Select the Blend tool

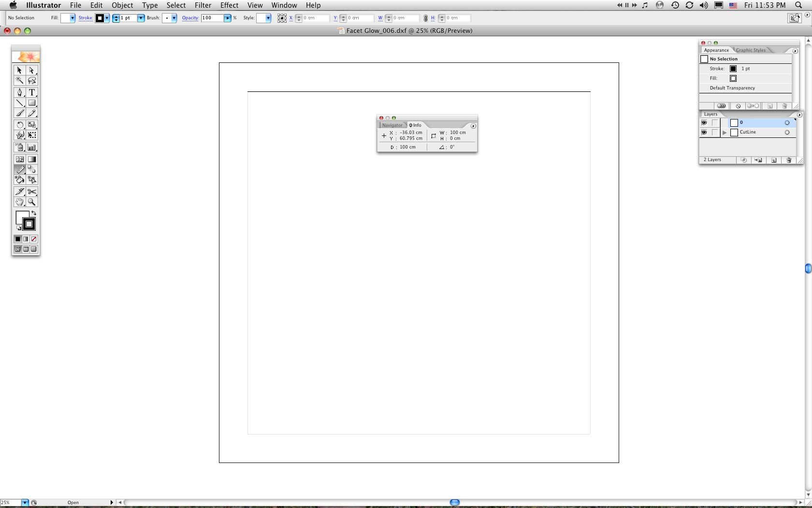point(32,170)
